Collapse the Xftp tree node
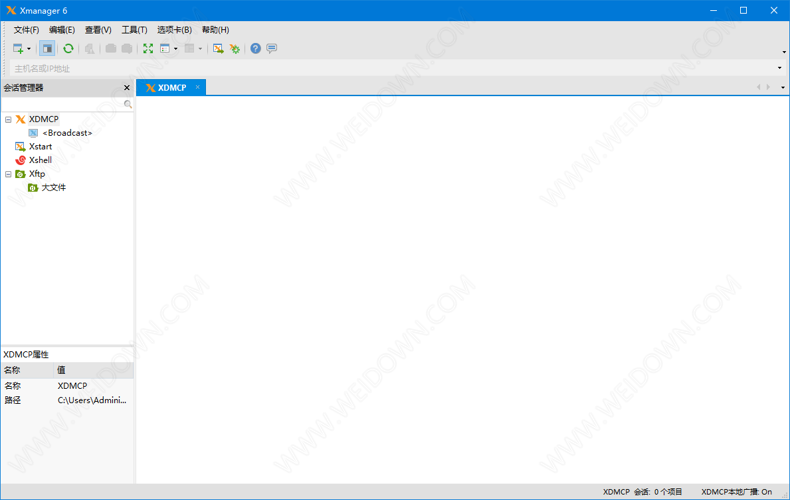The width and height of the screenshot is (790, 500). [x=8, y=174]
